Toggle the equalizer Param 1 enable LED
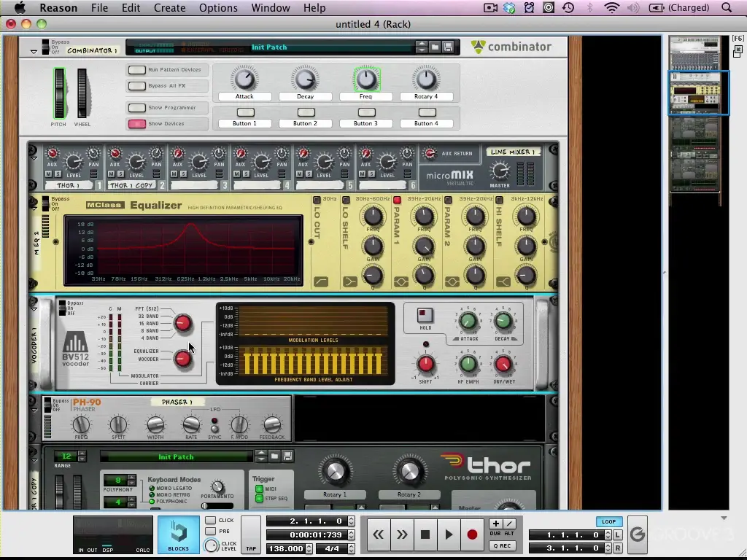 [397, 200]
